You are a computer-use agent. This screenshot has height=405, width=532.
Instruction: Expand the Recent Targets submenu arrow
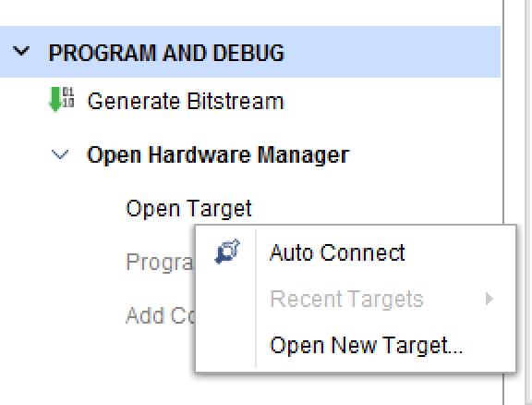pos(489,299)
